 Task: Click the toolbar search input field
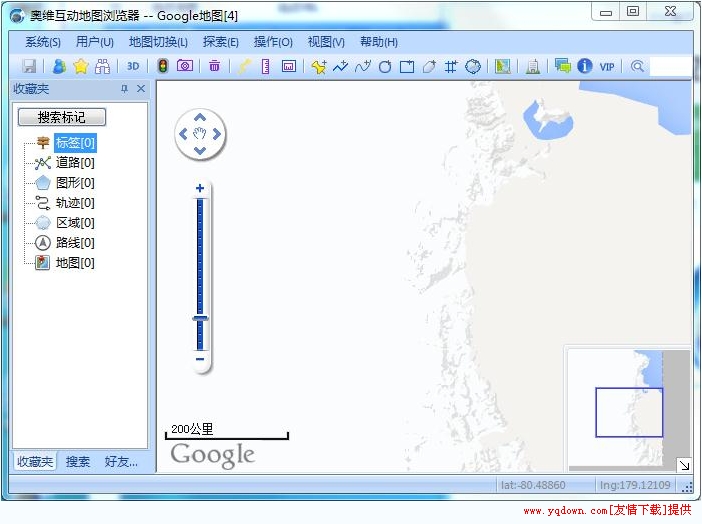click(x=671, y=66)
